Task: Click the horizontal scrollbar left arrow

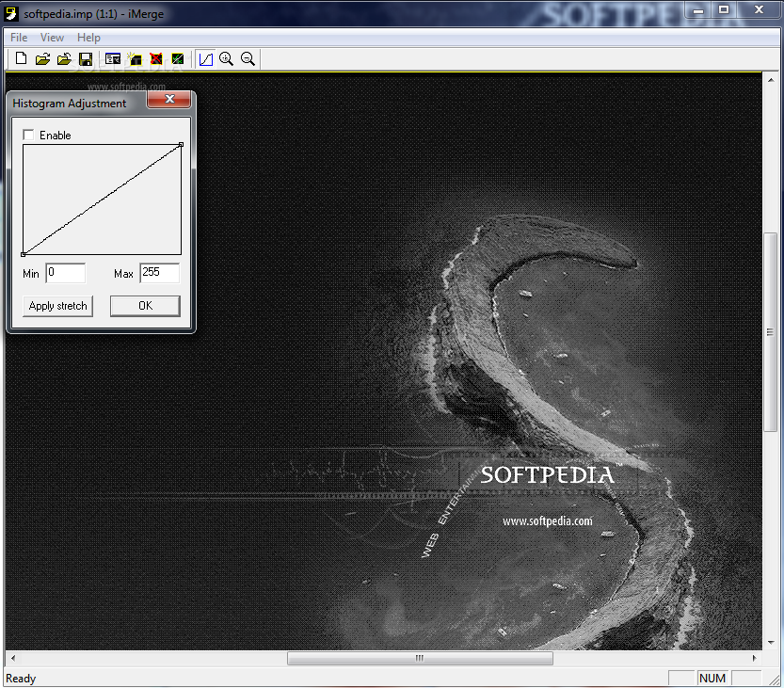Action: coord(13,658)
